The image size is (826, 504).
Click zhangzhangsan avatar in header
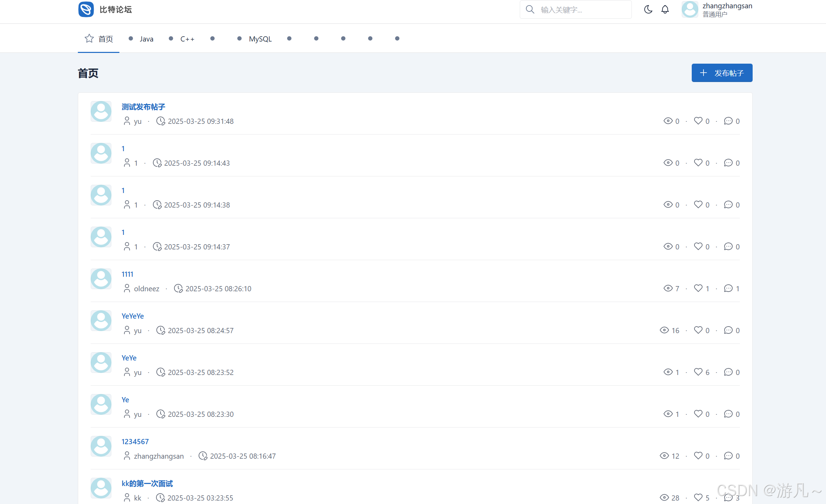pos(690,9)
